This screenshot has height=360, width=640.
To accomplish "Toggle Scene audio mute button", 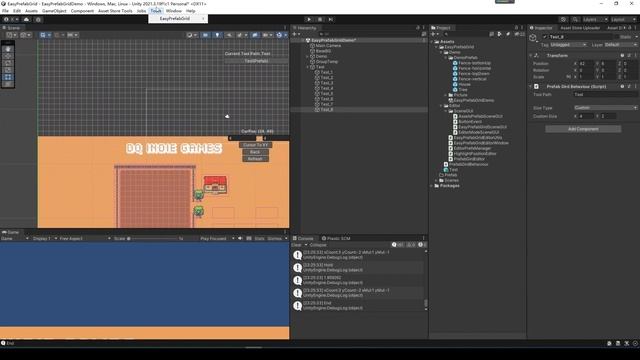I will [229, 35].
